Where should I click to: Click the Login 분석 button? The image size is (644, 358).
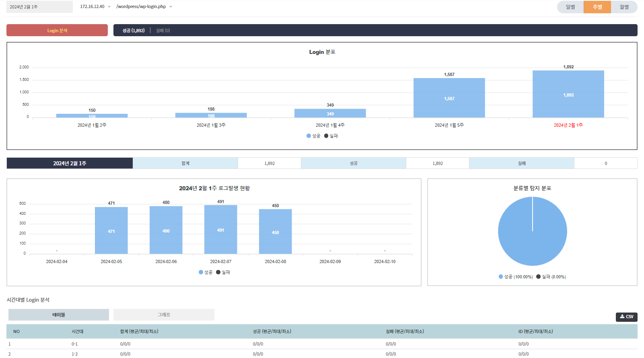(57, 31)
